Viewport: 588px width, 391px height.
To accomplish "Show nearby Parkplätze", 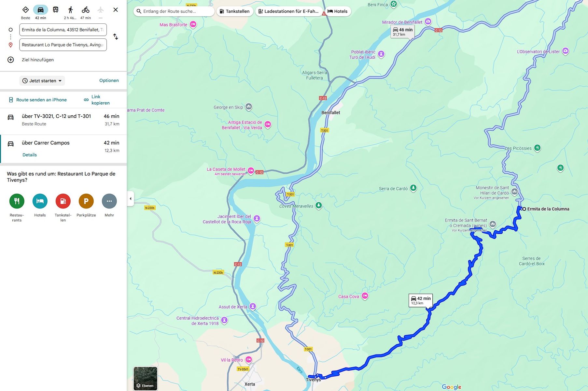I will click(86, 201).
